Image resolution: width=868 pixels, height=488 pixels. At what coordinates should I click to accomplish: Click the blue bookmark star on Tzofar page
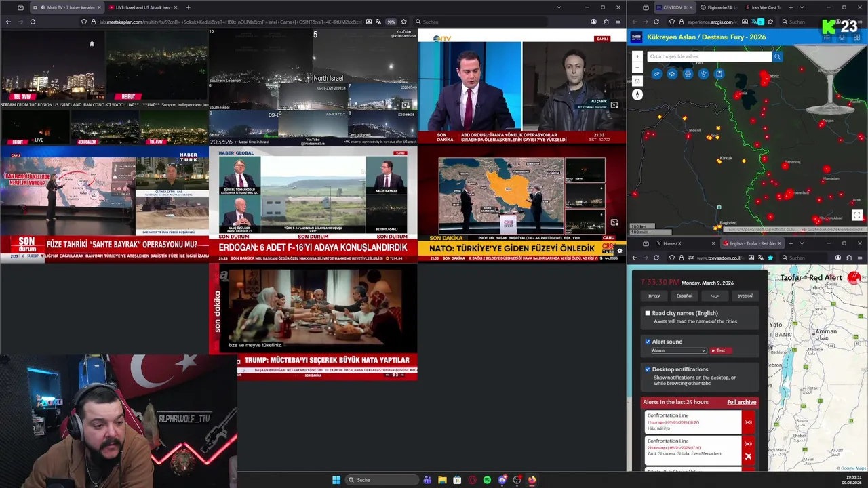770,258
